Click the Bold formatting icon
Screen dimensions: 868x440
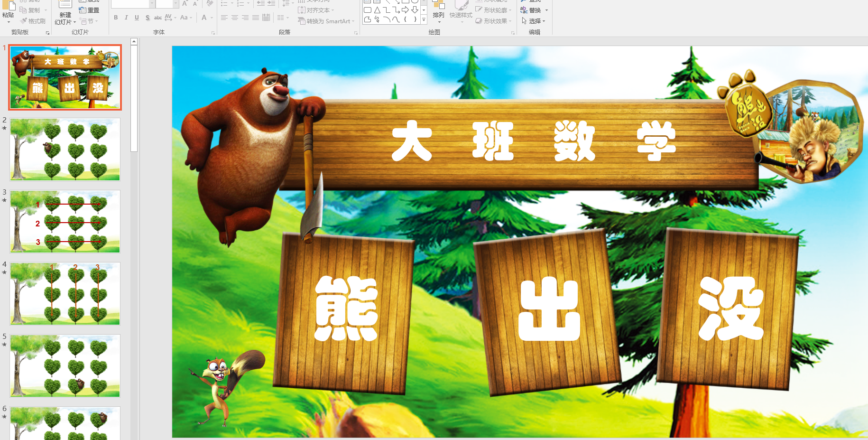[116, 18]
